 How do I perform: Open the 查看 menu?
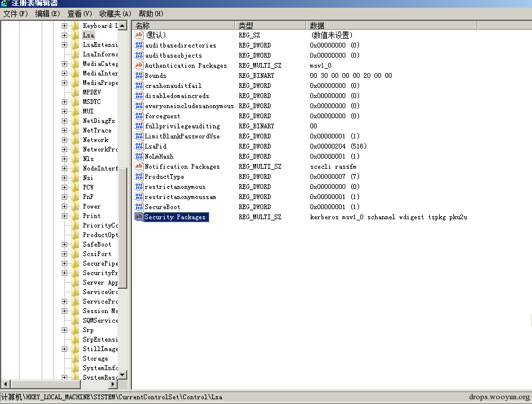(x=78, y=13)
